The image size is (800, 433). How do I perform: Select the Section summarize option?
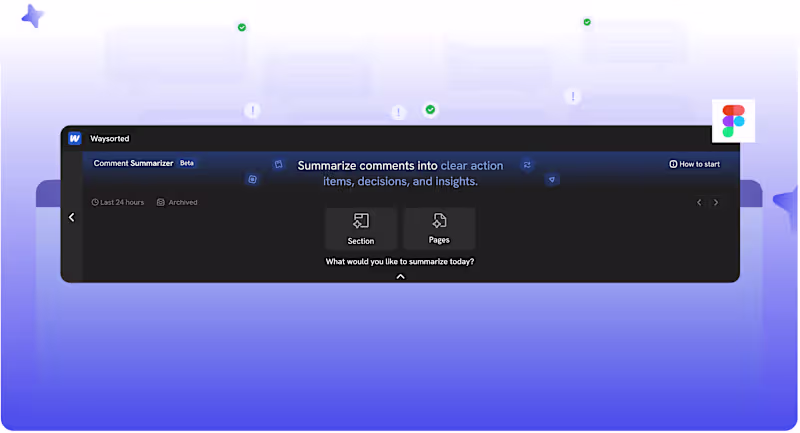pyautogui.click(x=361, y=228)
